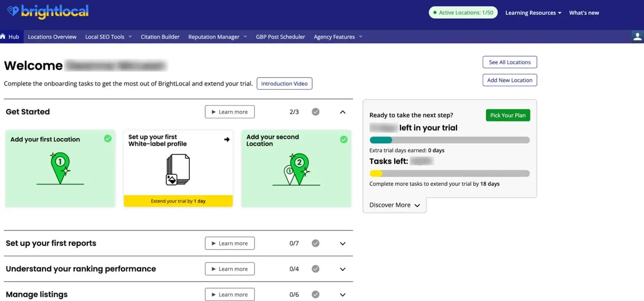
Task: Click the green checkmark on Add your second Location
Action: point(344,139)
